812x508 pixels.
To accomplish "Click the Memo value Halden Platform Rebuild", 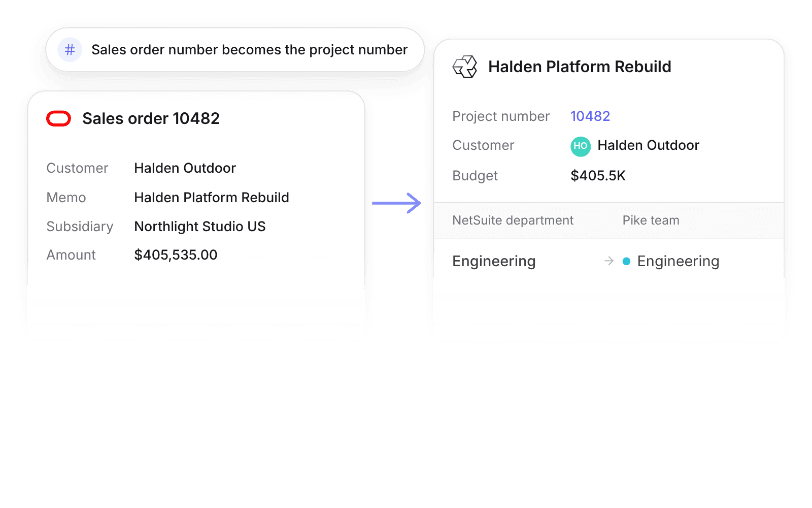I will click(x=212, y=198).
